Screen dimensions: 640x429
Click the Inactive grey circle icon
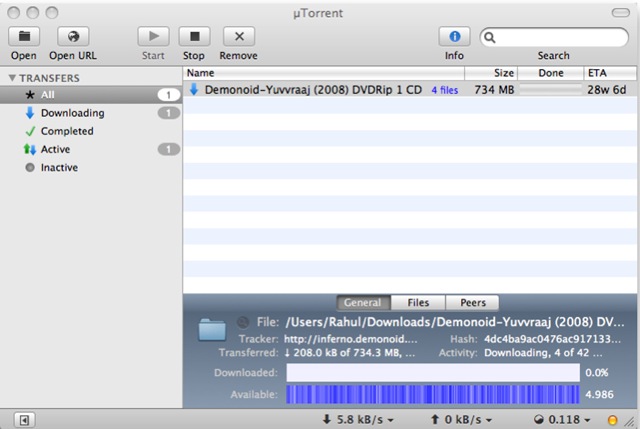30,167
